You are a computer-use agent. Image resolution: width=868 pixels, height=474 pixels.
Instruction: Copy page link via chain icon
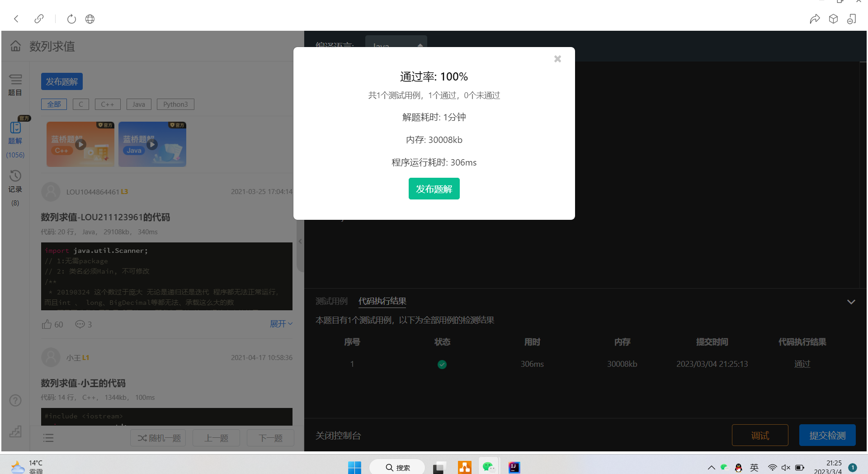click(39, 19)
